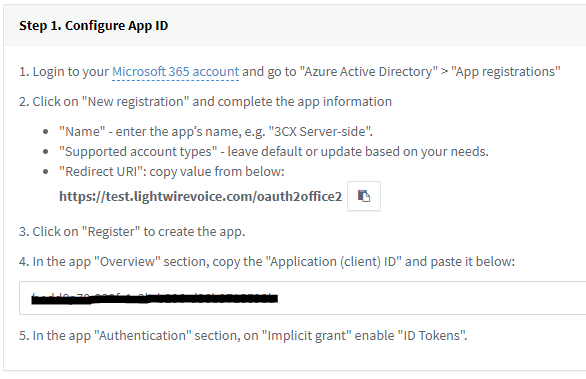
Task: Select the Redirect URI text https://test.lightwirevoice.com/oauth2office2
Action: pos(200,197)
